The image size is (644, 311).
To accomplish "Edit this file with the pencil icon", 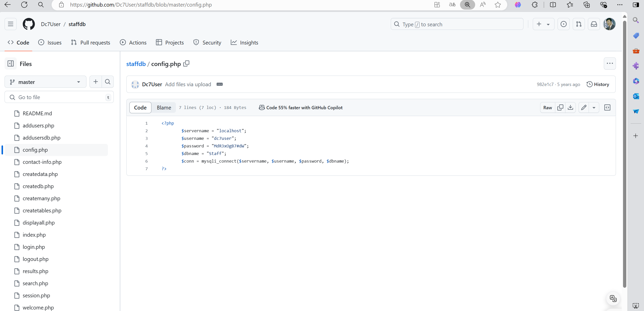I will 584,107.
